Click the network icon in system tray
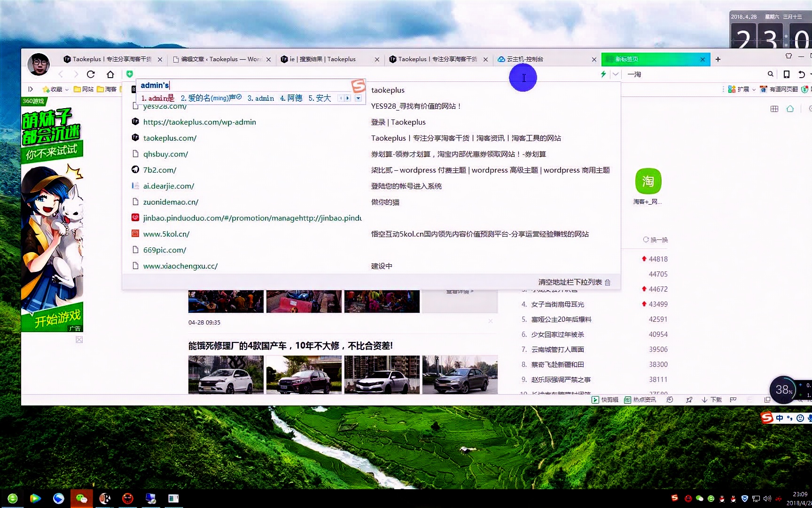Viewport: 812px width, 508px height. tap(756, 499)
